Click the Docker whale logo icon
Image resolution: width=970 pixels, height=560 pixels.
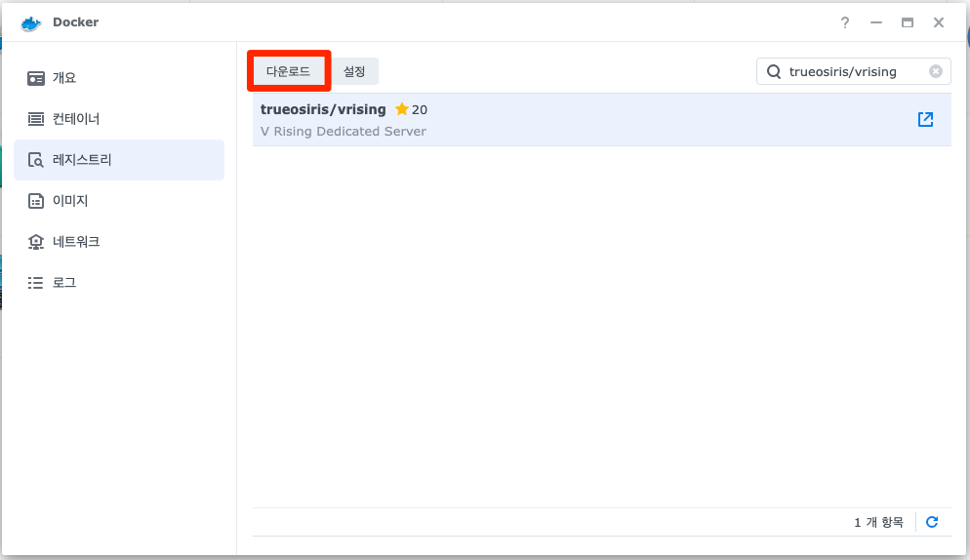(30, 22)
